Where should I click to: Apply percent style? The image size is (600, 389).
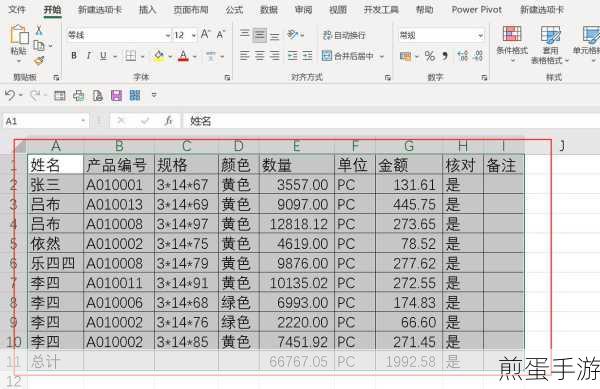(x=430, y=56)
